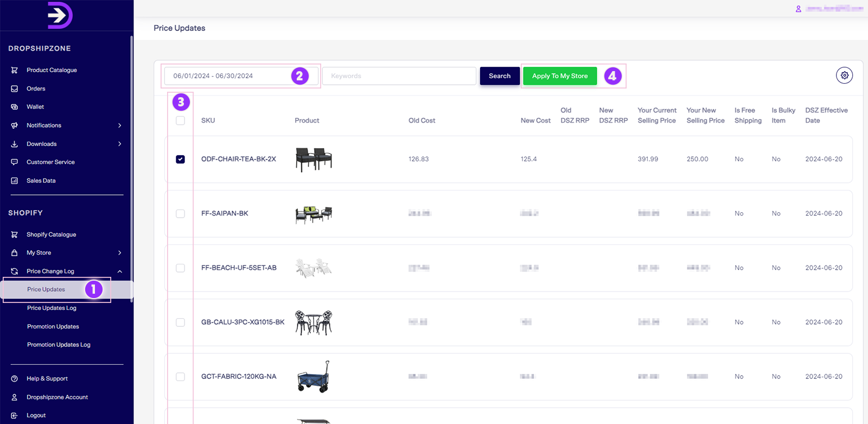Click the ODF-CHAIR-TEA-BK-2X SKU text

(x=239, y=159)
